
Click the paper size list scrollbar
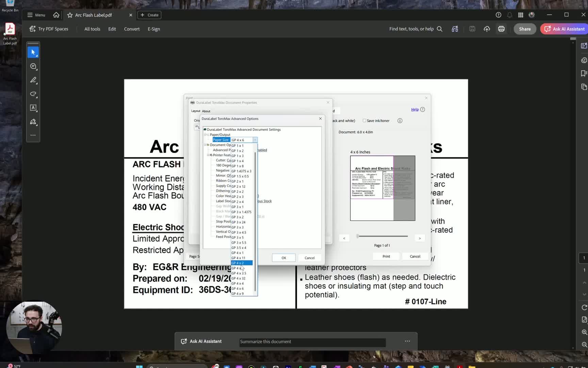256,221
